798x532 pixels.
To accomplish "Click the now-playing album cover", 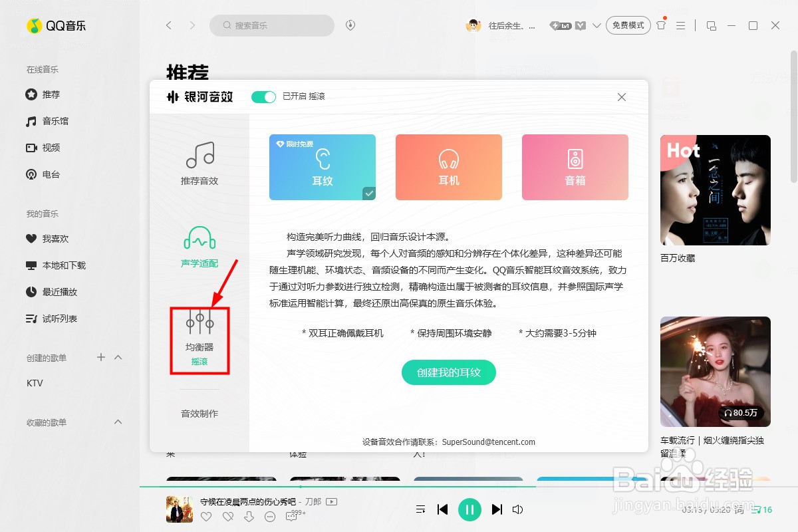I will (180, 509).
